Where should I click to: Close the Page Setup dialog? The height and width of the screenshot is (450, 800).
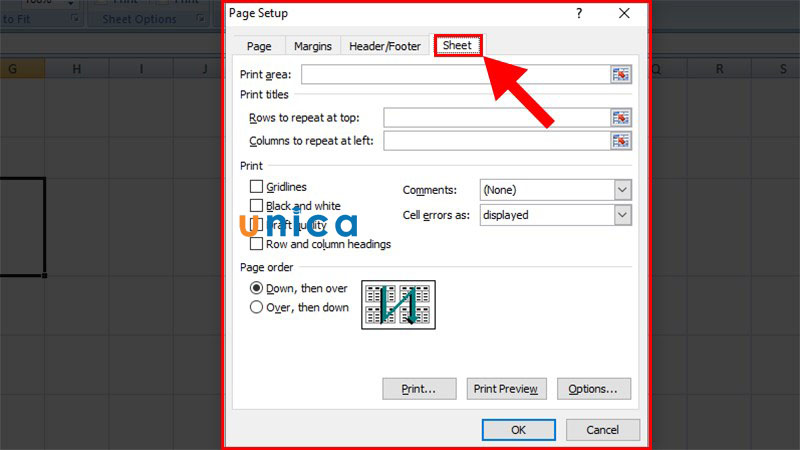tap(624, 13)
